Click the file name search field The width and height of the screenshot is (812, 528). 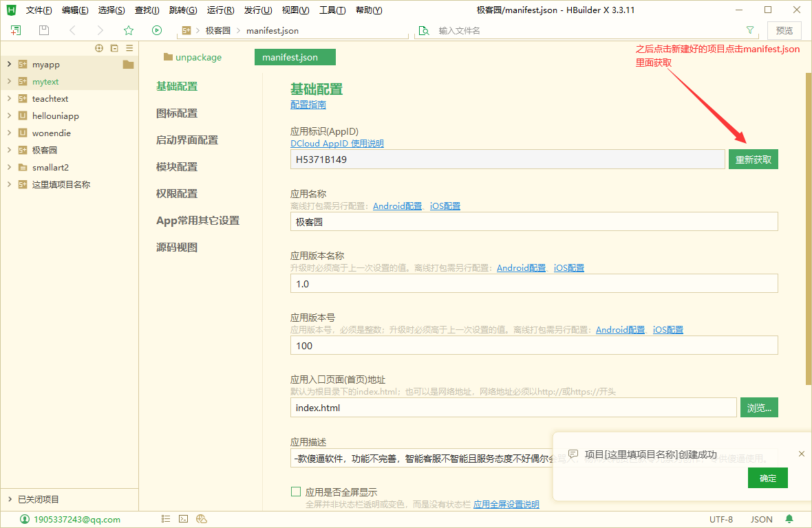(588, 30)
